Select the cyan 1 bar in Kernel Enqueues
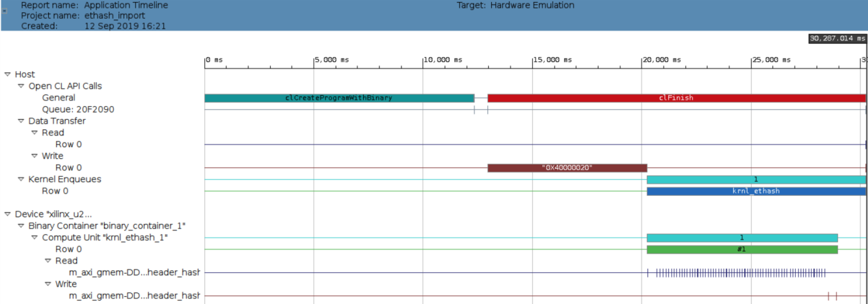The height and width of the screenshot is (304, 868). pyautogui.click(x=756, y=180)
